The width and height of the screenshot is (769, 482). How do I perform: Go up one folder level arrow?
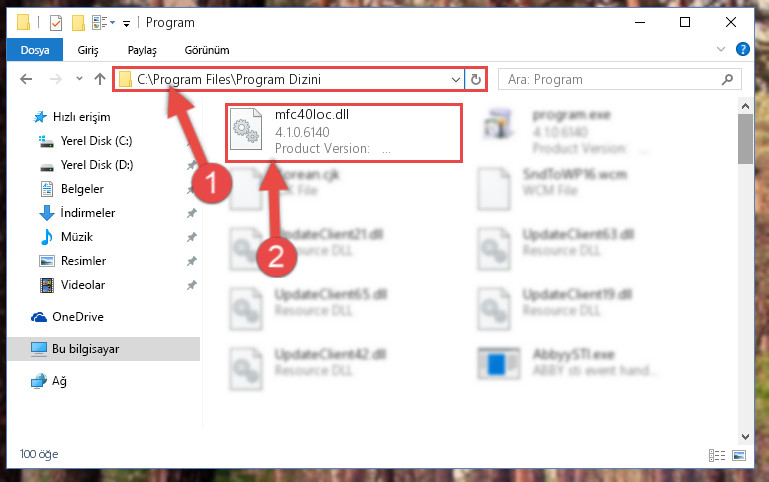[100, 79]
